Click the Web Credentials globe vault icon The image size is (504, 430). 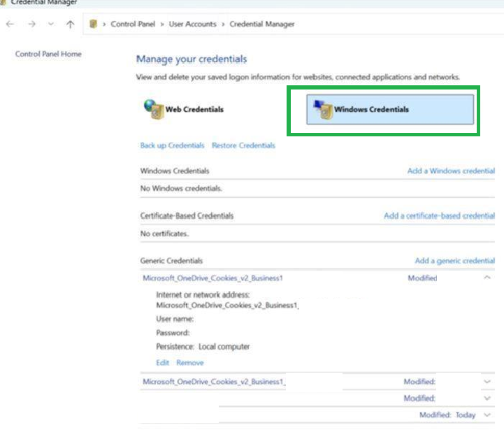[x=154, y=109]
